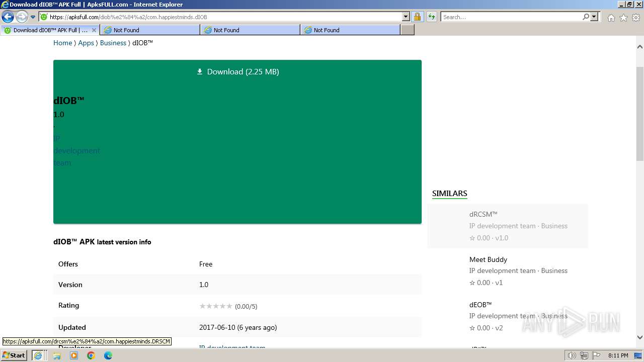
Task: Open dRCSM similar app entry
Action: tap(508, 226)
